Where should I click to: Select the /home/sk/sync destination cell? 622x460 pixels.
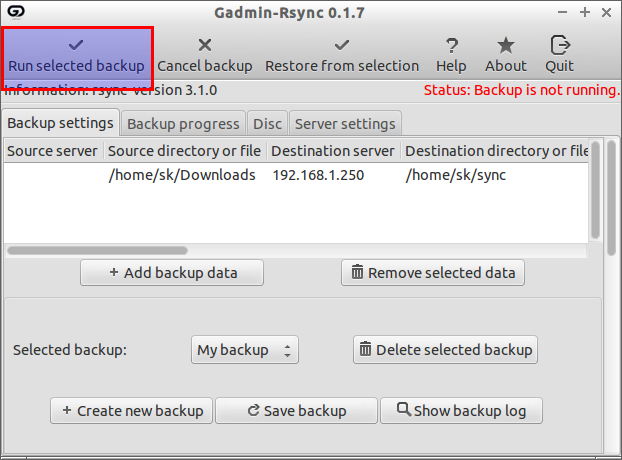(x=456, y=175)
